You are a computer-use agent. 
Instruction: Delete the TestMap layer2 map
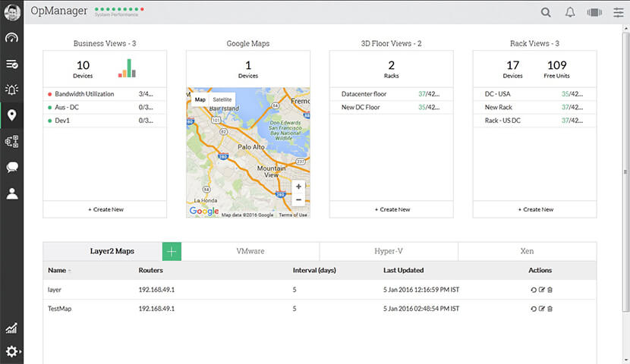[x=550, y=309]
